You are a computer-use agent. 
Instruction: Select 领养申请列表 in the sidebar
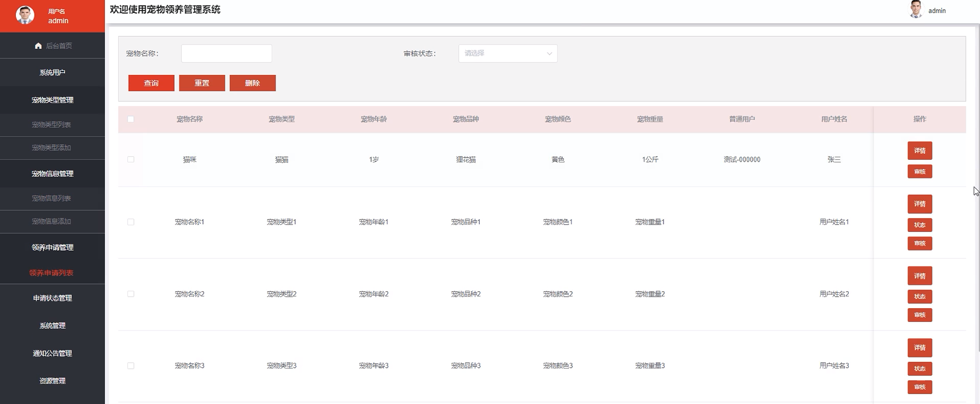tap(51, 273)
